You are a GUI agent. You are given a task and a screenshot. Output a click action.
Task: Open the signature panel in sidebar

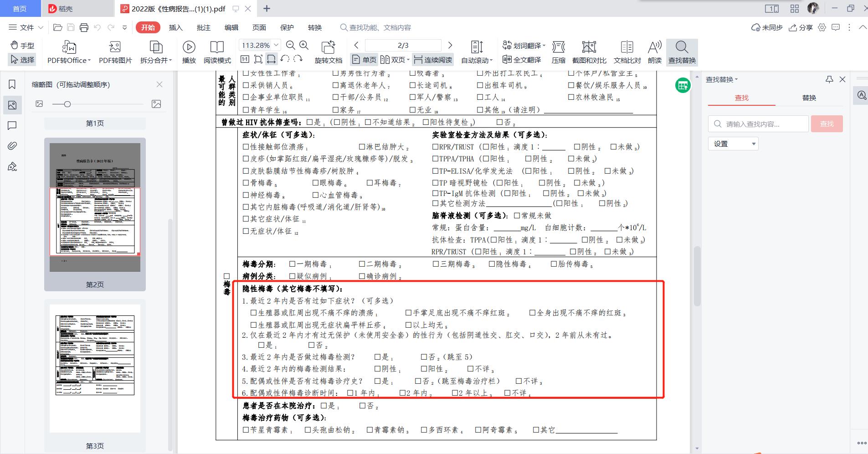pos(12,166)
